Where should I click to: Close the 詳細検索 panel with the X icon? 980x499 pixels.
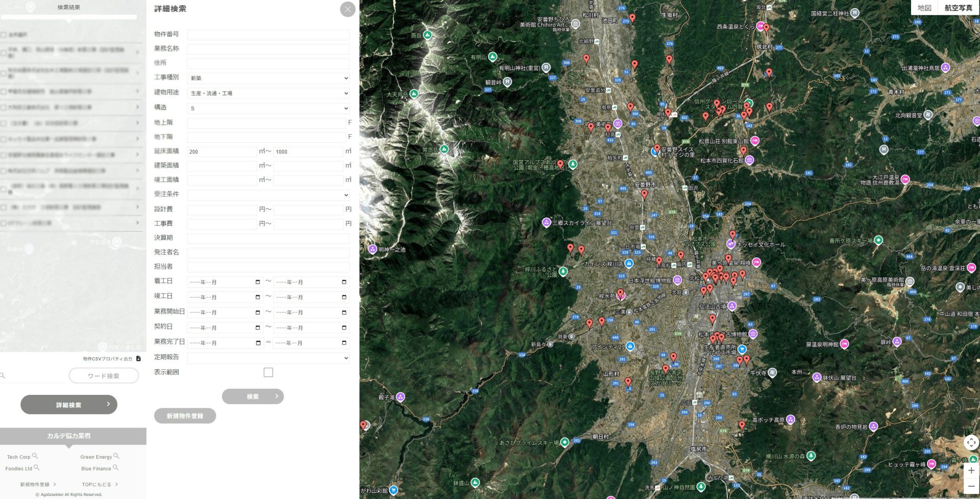[348, 9]
